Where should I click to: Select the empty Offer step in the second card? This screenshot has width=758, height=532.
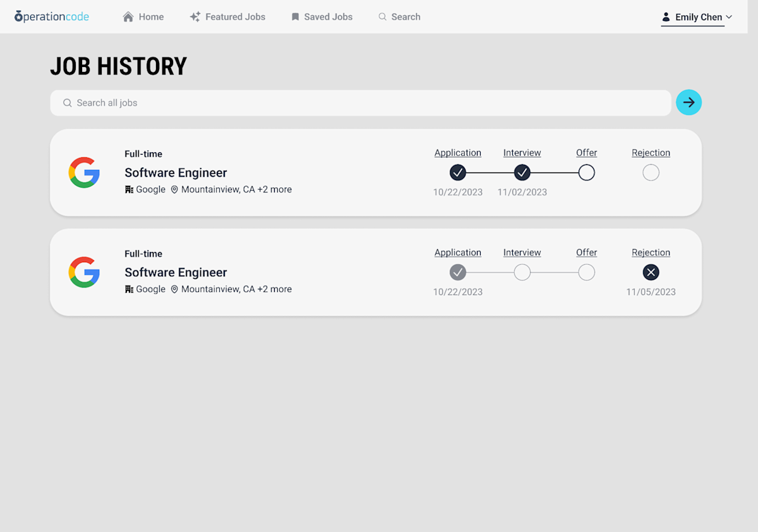[x=587, y=272]
